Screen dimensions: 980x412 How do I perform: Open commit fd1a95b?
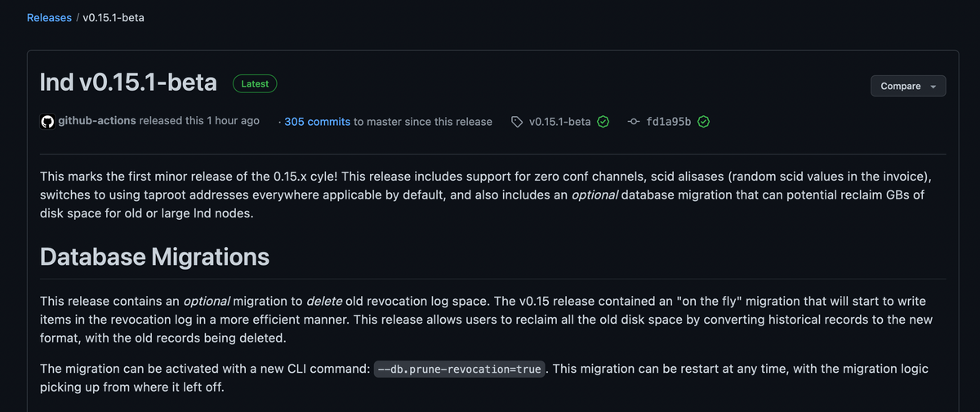668,122
